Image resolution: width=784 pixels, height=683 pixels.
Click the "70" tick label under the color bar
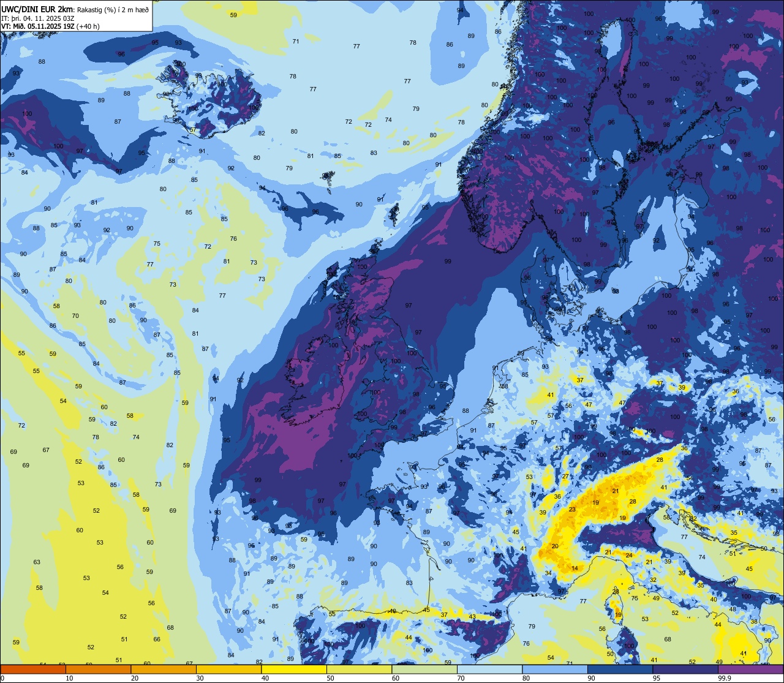click(x=461, y=678)
